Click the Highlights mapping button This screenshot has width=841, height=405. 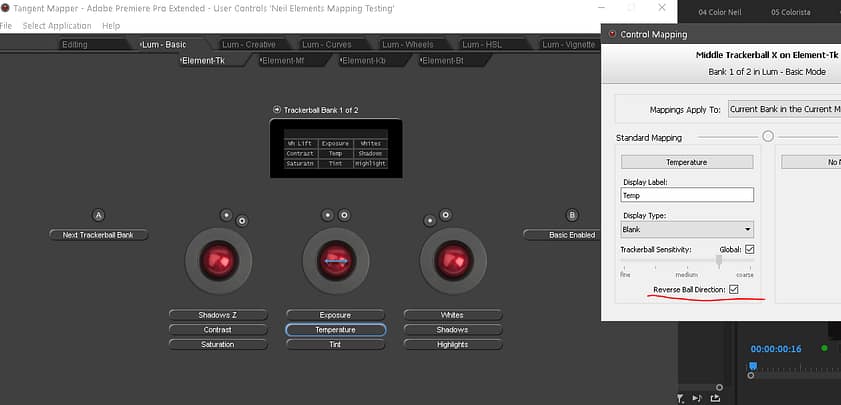tap(453, 344)
